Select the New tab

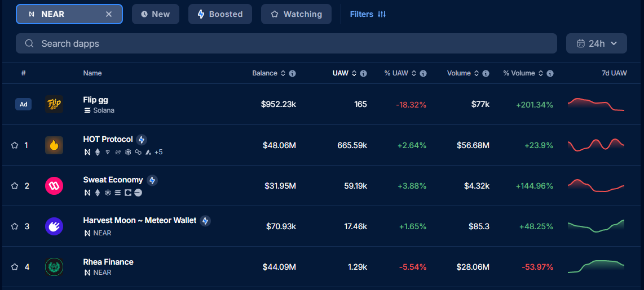pos(155,14)
